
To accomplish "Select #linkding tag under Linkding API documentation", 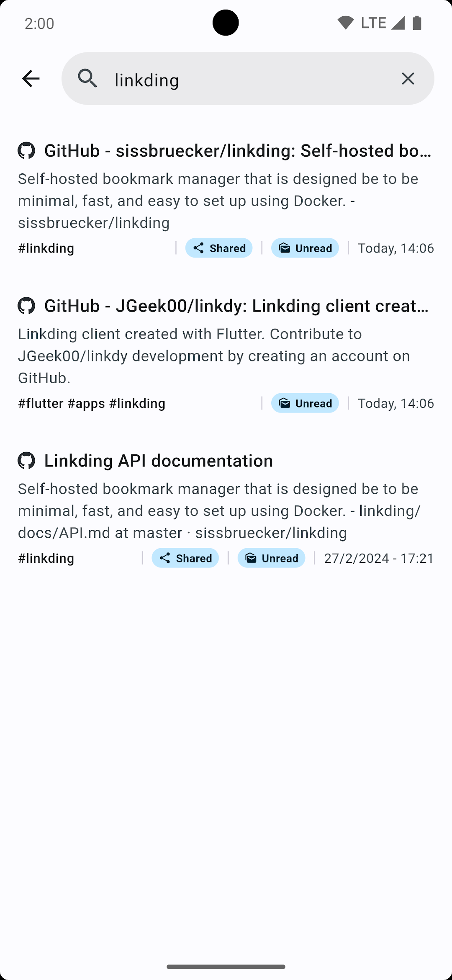I will 46,558.
